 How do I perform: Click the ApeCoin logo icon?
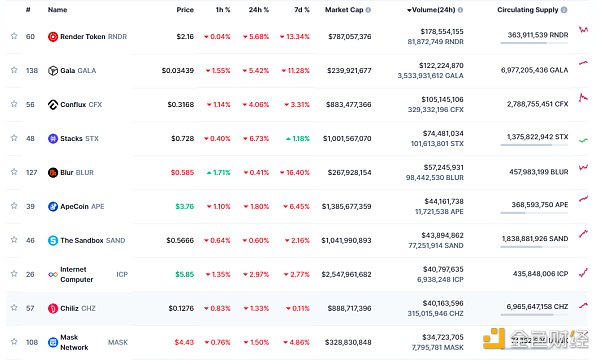[53, 207]
